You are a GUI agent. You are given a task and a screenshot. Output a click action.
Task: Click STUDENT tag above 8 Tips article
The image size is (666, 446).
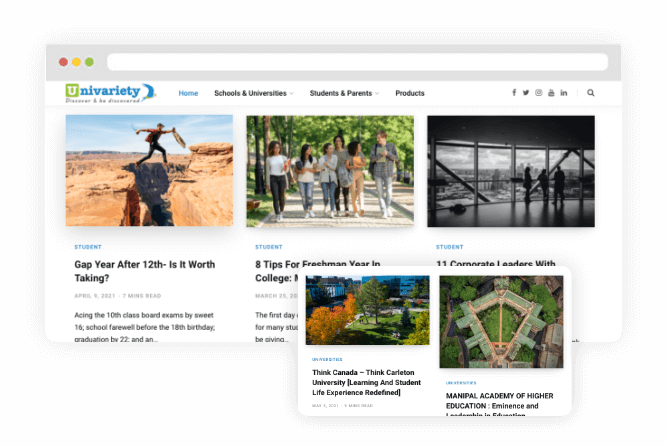point(268,247)
